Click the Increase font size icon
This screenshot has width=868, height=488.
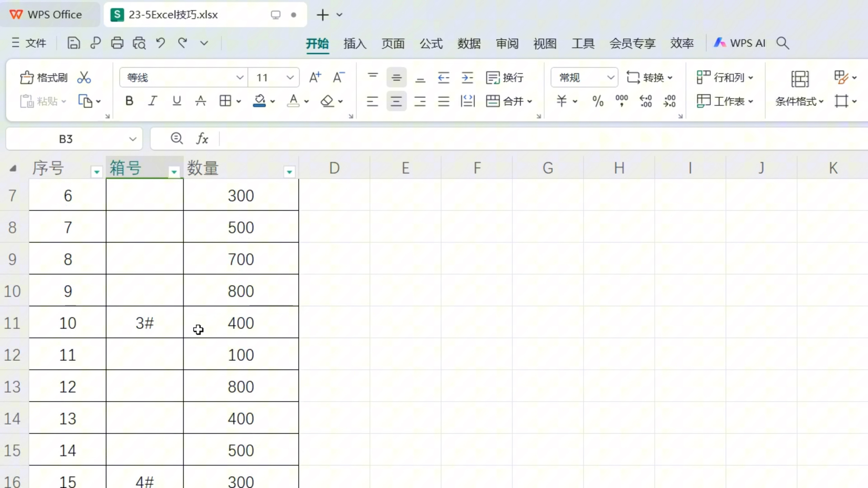315,78
